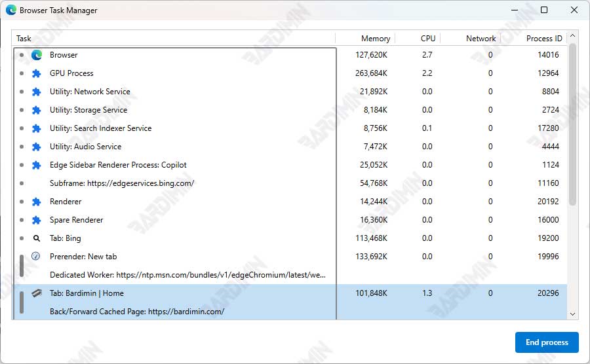Select the Dedicated Worker ntp.msn.com row
This screenshot has width=590, height=364.
(290, 275)
